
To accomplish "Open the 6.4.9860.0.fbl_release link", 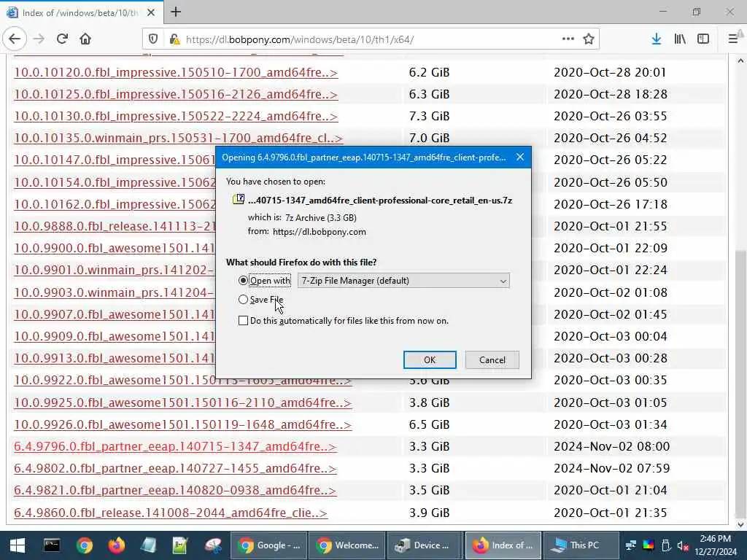I will [x=171, y=513].
